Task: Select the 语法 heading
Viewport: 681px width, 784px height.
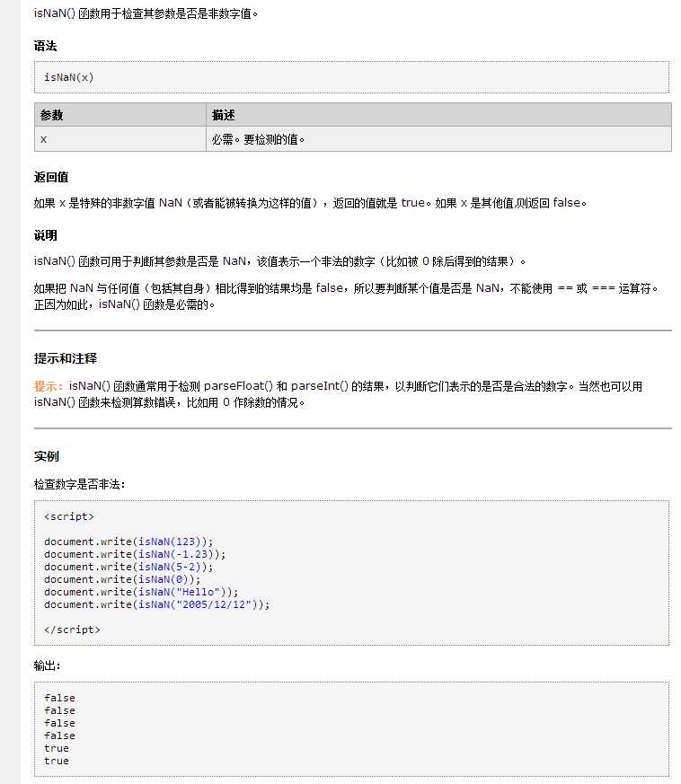Action: pos(45,46)
